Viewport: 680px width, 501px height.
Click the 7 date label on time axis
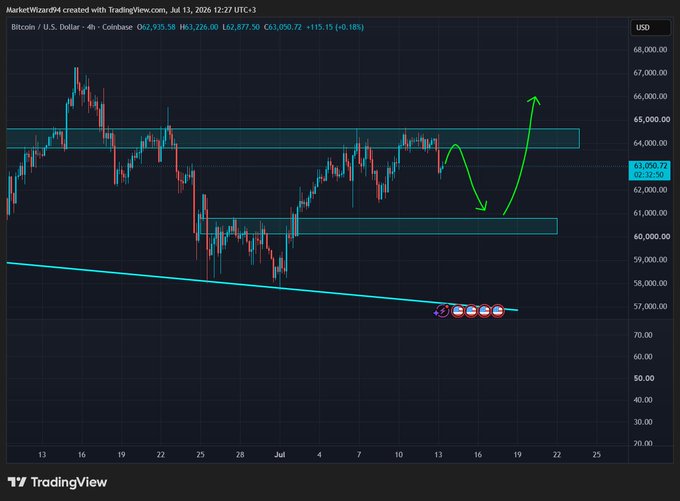[359, 455]
